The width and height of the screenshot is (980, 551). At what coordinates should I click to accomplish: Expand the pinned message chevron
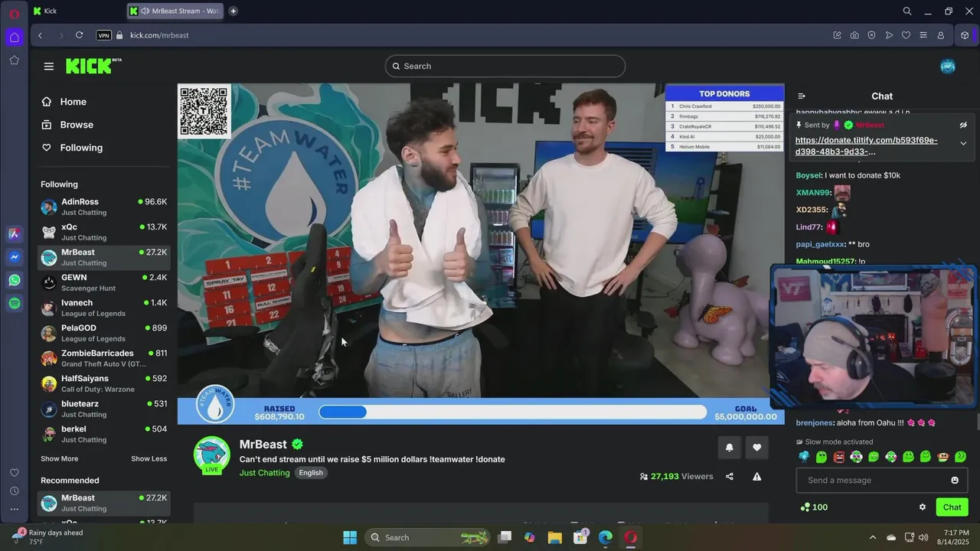[963, 143]
